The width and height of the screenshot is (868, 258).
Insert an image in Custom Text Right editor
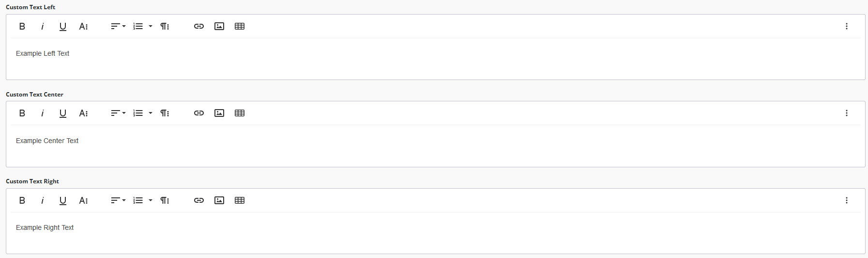tap(219, 200)
